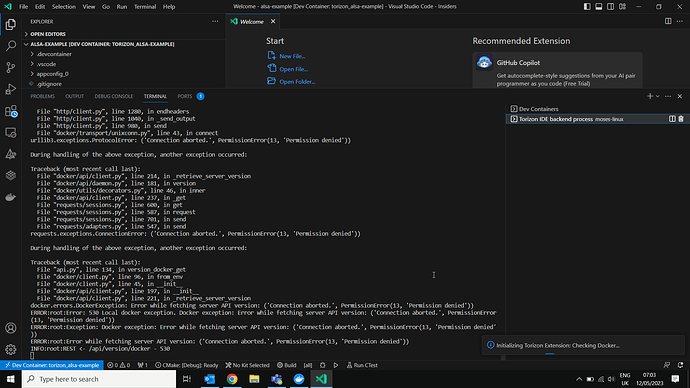Open the Help menu
The height and width of the screenshot is (388, 690).
169,7
